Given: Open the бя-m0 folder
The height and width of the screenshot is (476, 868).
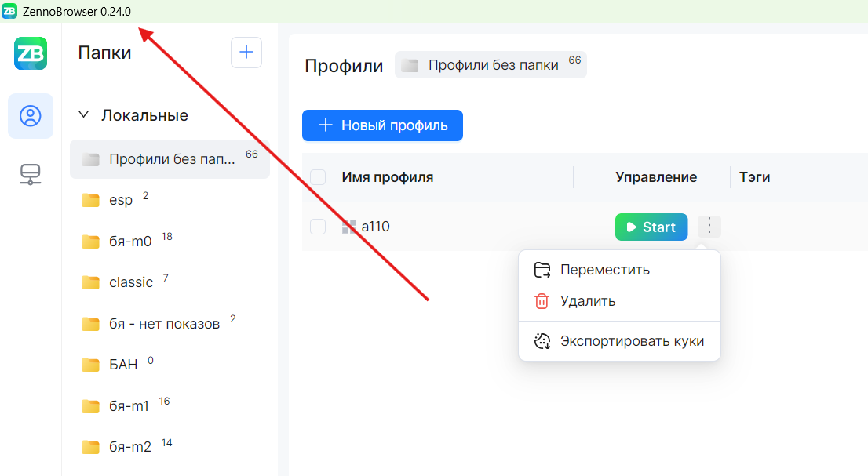Looking at the screenshot, I should click(x=130, y=242).
